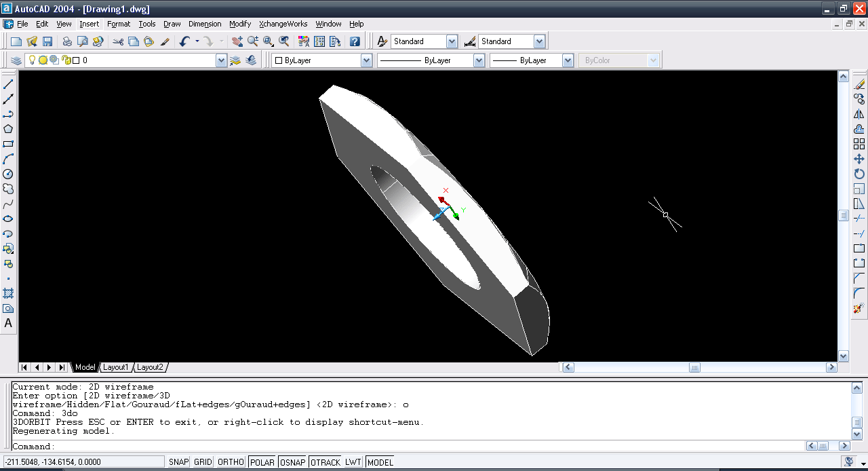868x471 pixels.
Task: Select the Ellipse tool
Action: pos(8,219)
